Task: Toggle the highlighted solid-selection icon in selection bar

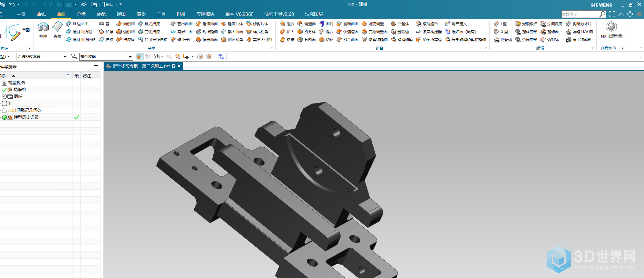Action: click(139, 57)
